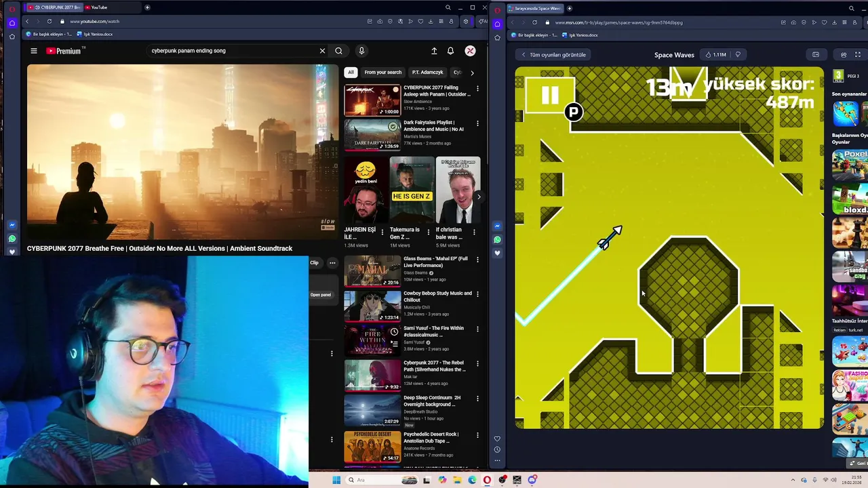Click the Cyberpunk video player

pyautogui.click(x=182, y=152)
